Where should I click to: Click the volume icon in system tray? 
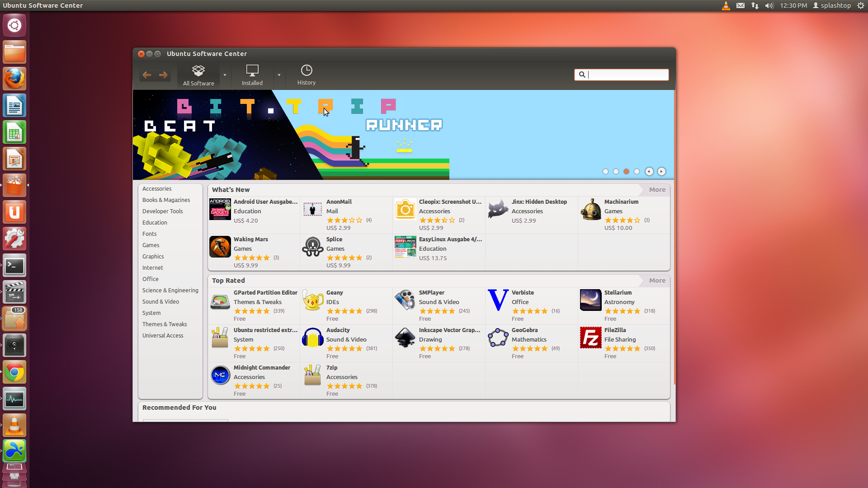point(769,5)
